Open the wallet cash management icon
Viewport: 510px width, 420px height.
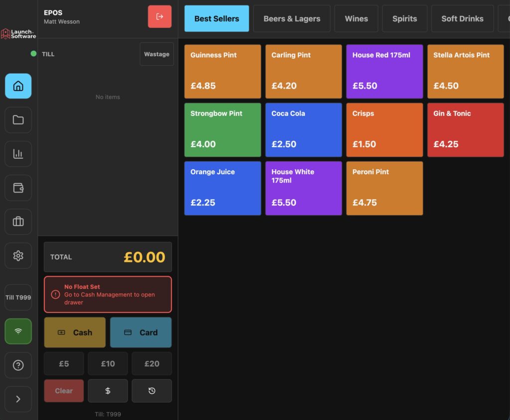pos(18,188)
